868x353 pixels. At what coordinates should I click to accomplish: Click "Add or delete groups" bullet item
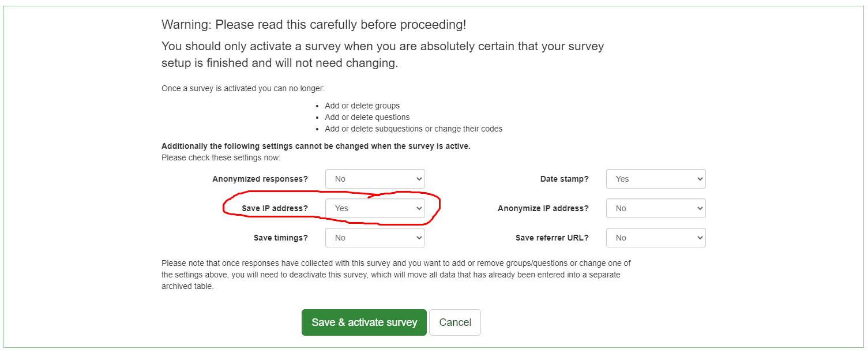pos(362,106)
